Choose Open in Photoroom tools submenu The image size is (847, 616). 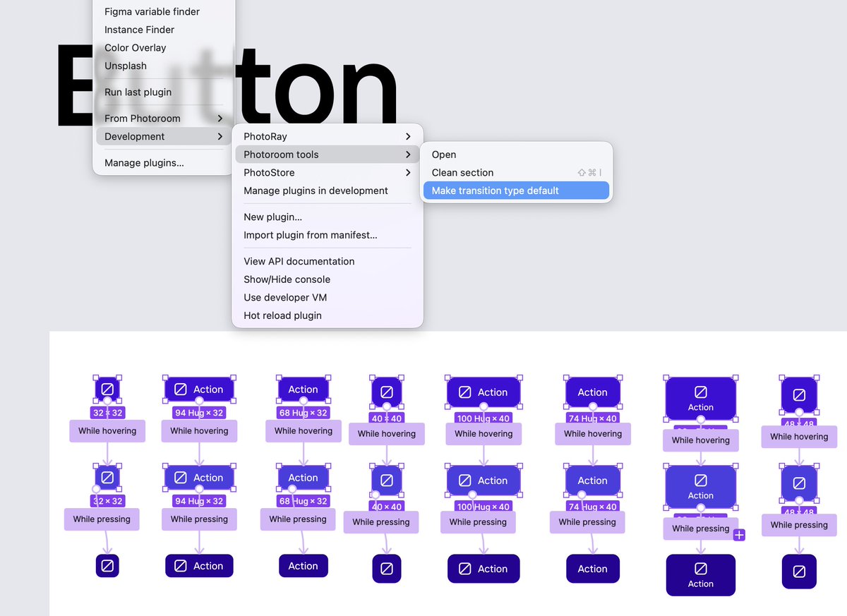[x=516, y=155]
